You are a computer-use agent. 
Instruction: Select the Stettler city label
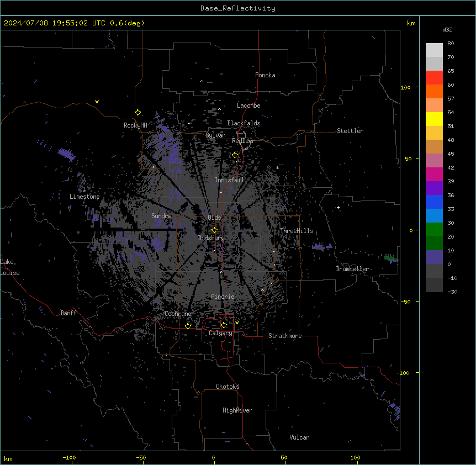coord(350,131)
